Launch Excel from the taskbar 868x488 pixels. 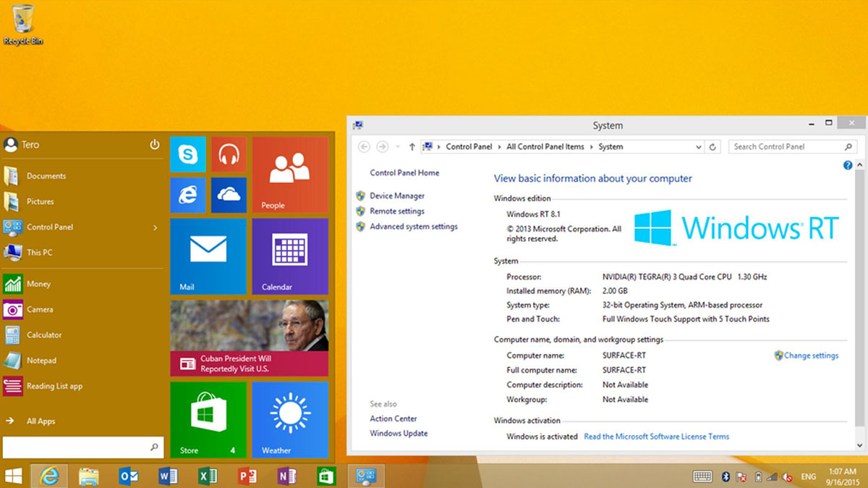[206, 476]
